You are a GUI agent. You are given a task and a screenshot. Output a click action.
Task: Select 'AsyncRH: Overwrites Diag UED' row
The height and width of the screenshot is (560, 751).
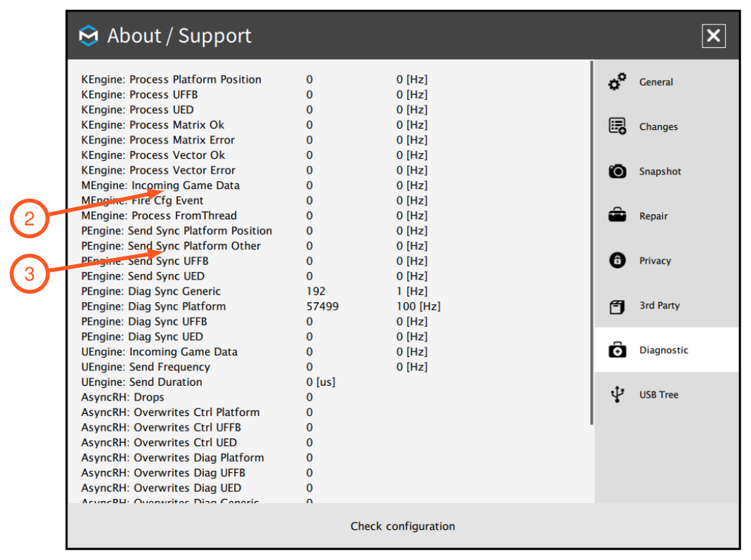point(197,488)
